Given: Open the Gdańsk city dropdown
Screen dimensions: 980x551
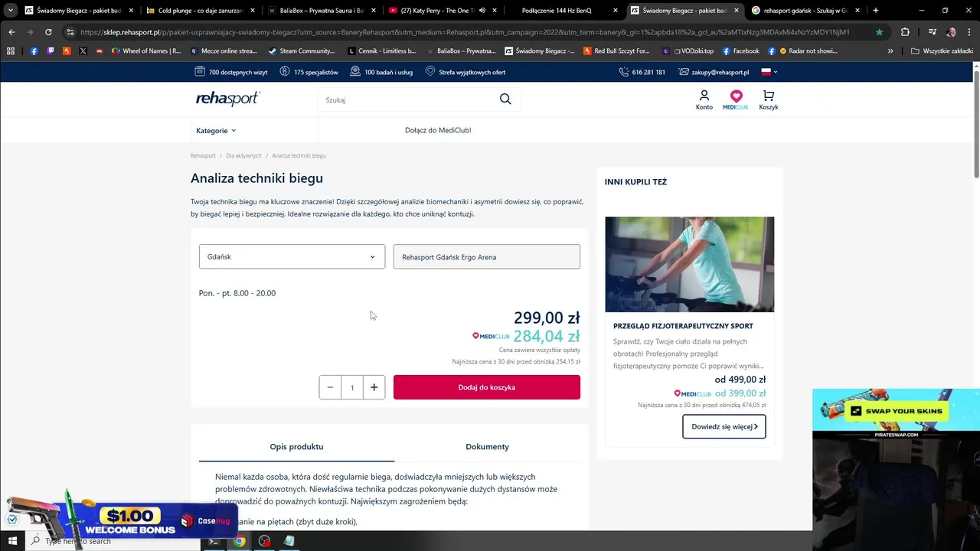Looking at the screenshot, I should click(x=292, y=256).
